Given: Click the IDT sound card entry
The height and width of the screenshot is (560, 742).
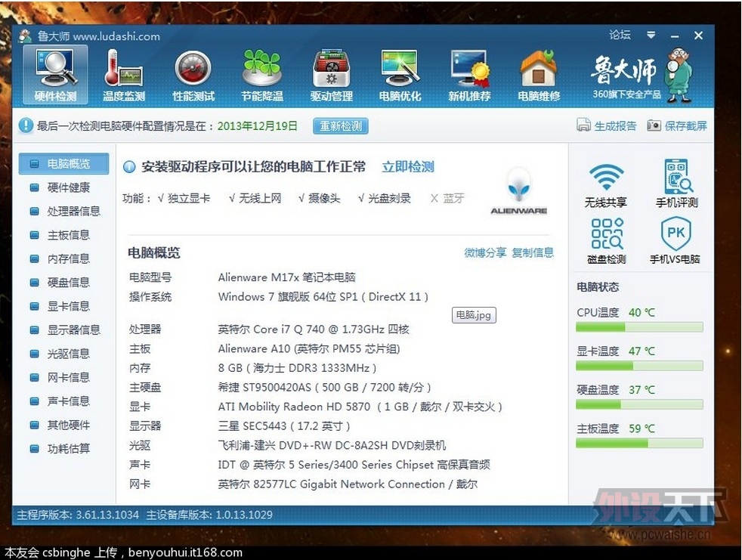Looking at the screenshot, I should [x=354, y=465].
